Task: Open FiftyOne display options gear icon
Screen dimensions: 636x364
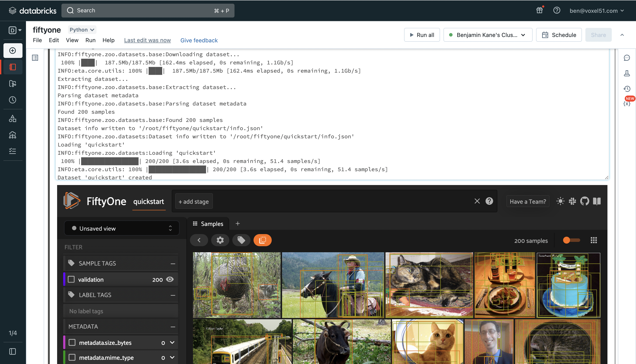Action: (x=220, y=240)
